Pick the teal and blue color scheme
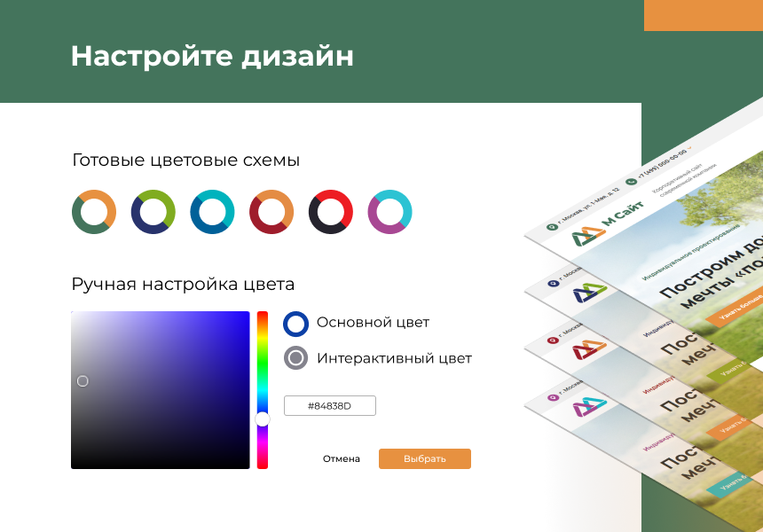 (x=212, y=212)
